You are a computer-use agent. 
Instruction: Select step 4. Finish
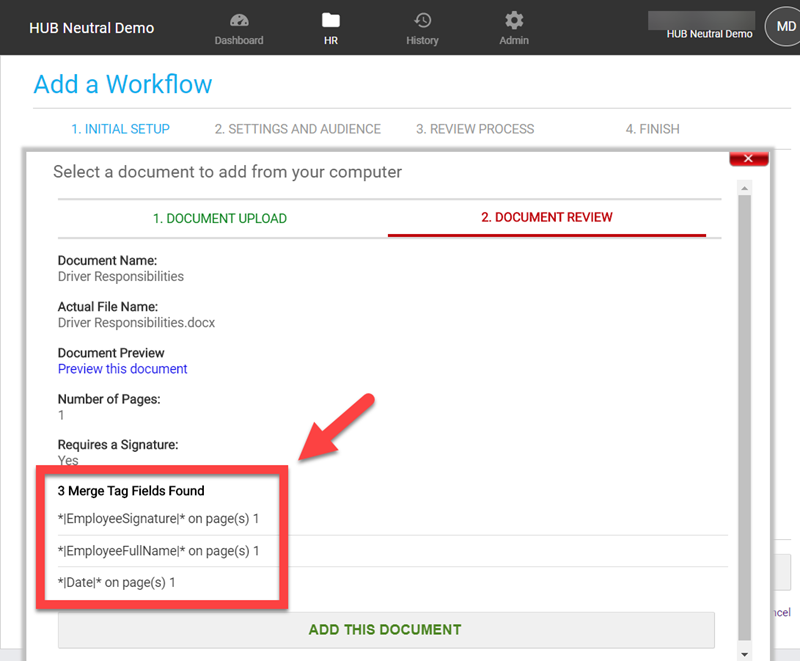click(652, 129)
